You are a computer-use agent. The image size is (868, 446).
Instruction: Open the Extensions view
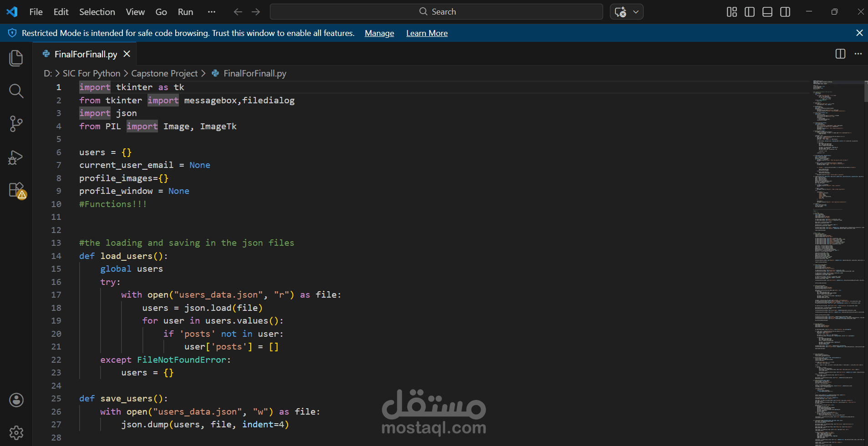pyautogui.click(x=17, y=190)
